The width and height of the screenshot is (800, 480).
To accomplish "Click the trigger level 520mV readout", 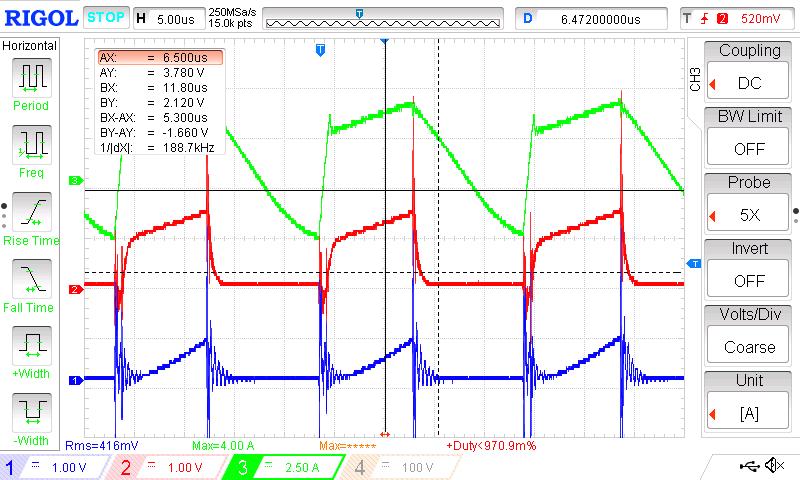I will tap(760, 19).
